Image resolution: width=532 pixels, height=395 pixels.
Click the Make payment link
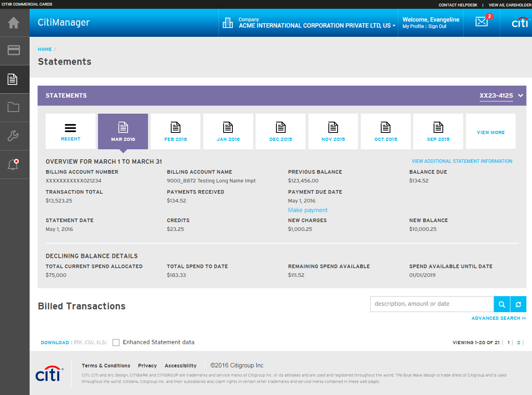(x=308, y=210)
